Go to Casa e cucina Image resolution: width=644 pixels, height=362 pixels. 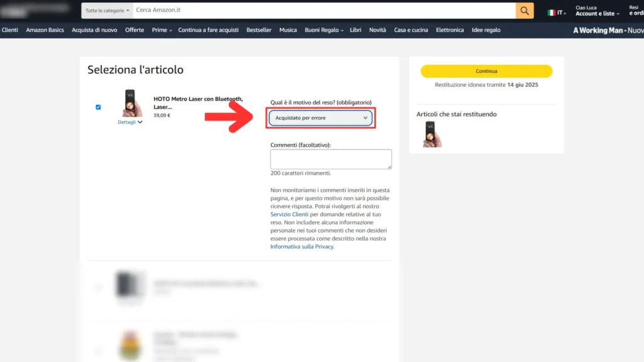coord(411,30)
